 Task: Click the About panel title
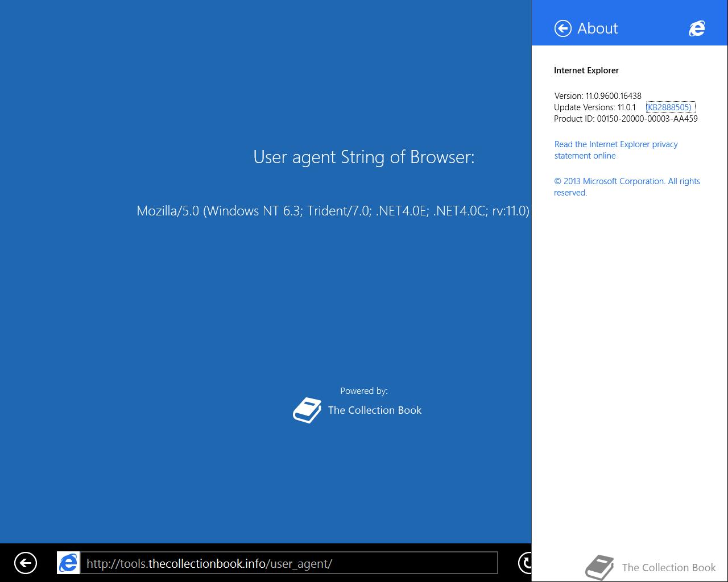click(597, 28)
